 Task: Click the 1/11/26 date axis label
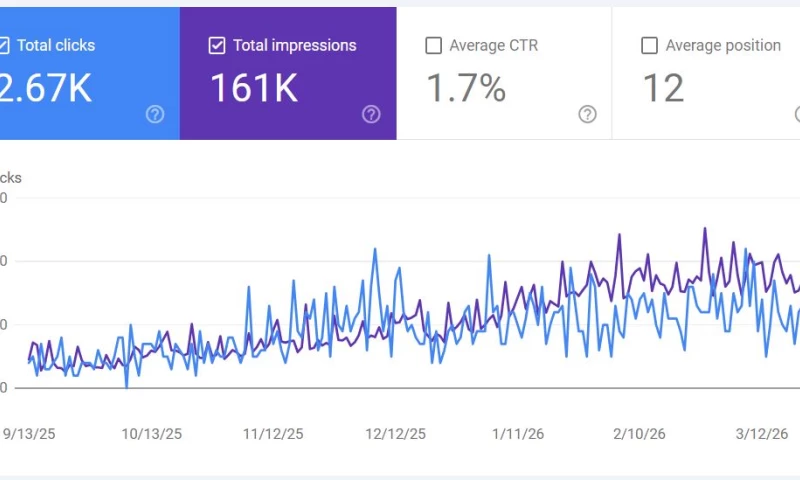coord(518,434)
